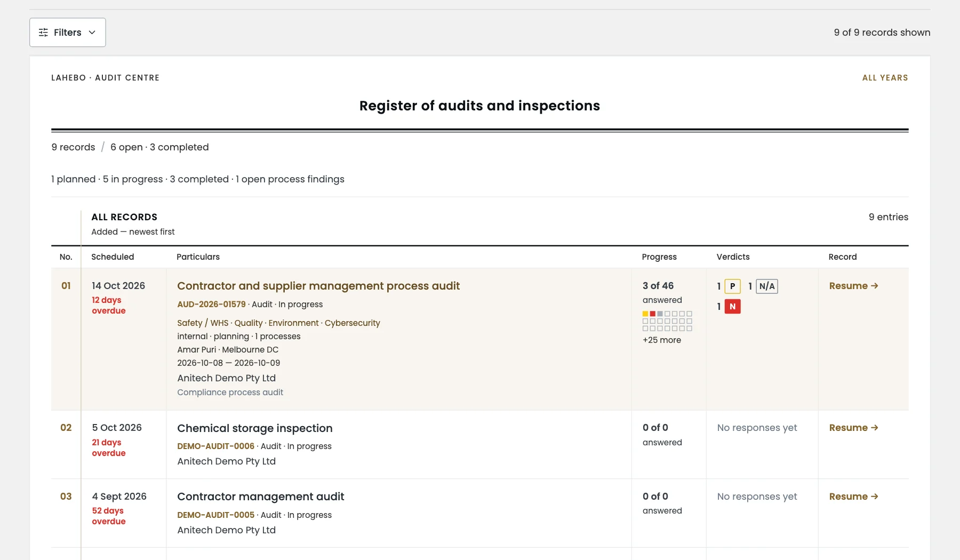The height and width of the screenshot is (560, 960).
Task: Click the '12 days overdue' label
Action: coord(109,306)
